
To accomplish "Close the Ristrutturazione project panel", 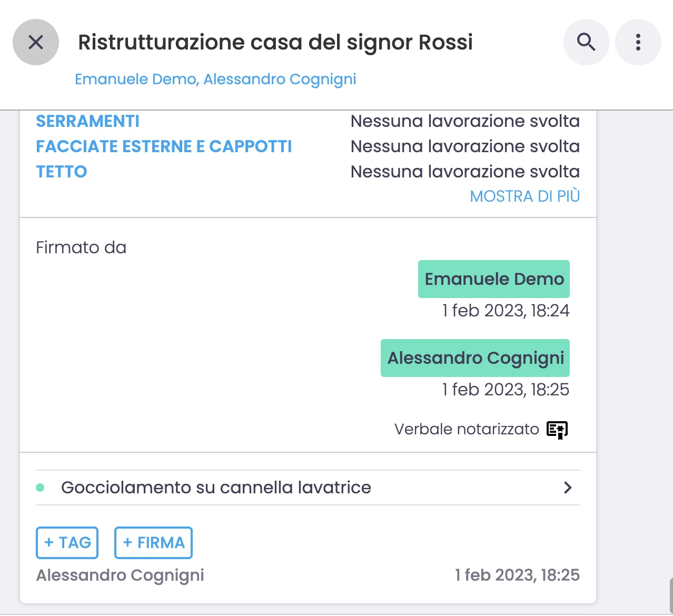I will tap(36, 42).
